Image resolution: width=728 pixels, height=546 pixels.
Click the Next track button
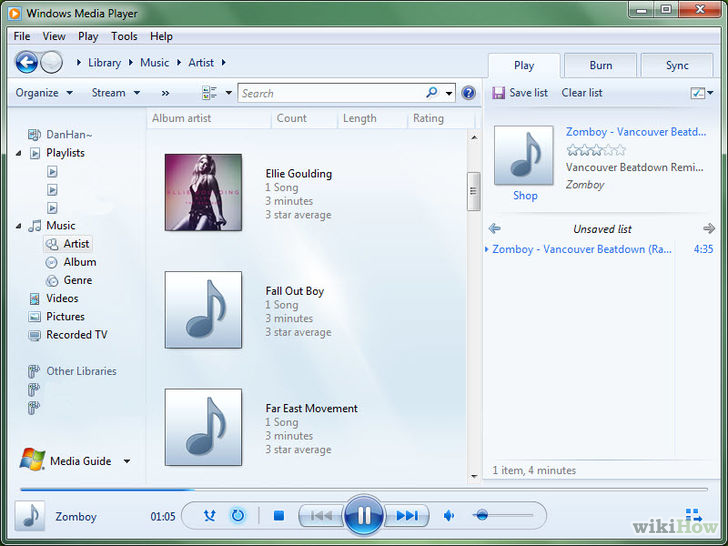pyautogui.click(x=407, y=515)
